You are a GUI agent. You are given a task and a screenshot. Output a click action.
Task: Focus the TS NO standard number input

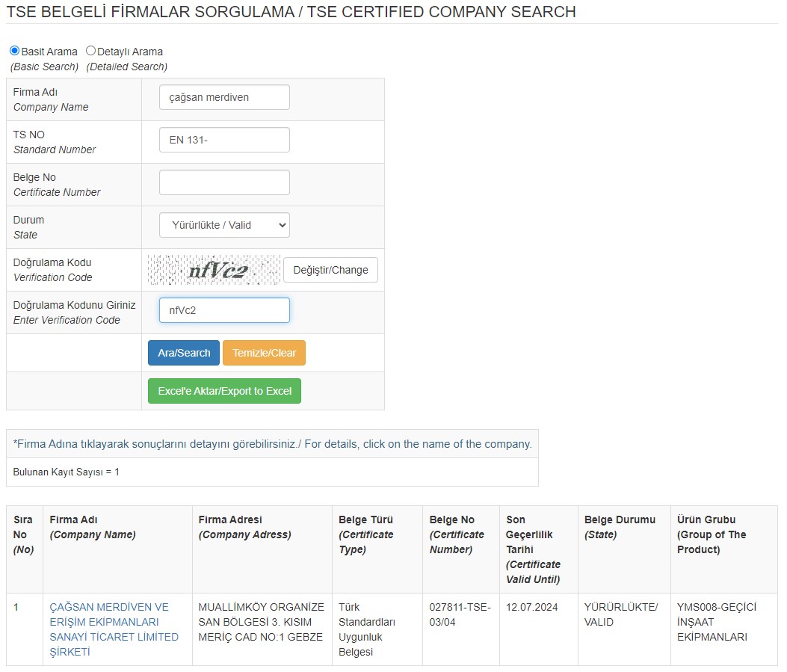pos(224,140)
